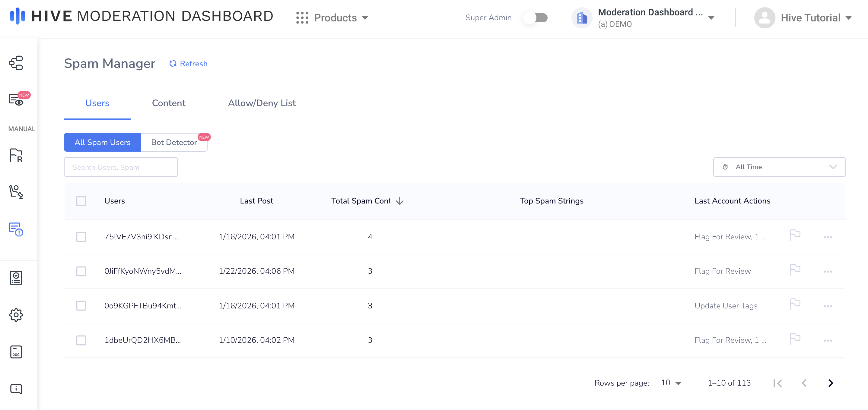This screenshot has height=410, width=868.
Task: Click the settings gear sidebar icon
Action: coord(16,315)
